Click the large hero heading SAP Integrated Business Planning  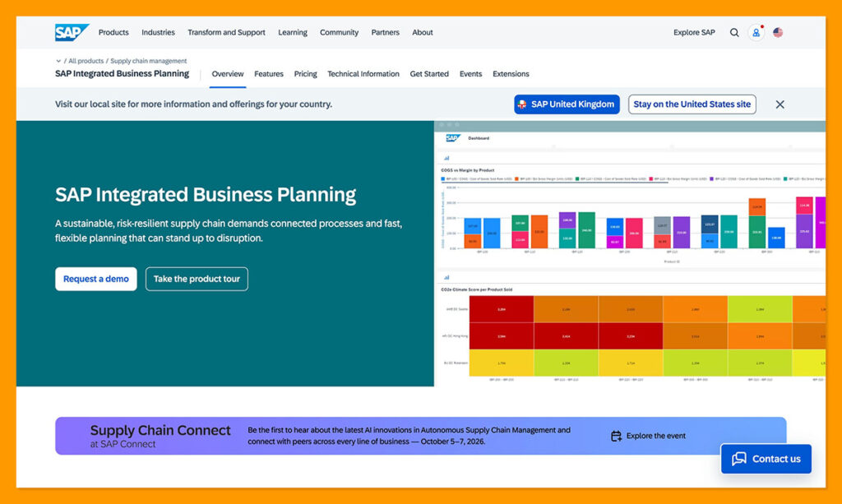point(205,195)
